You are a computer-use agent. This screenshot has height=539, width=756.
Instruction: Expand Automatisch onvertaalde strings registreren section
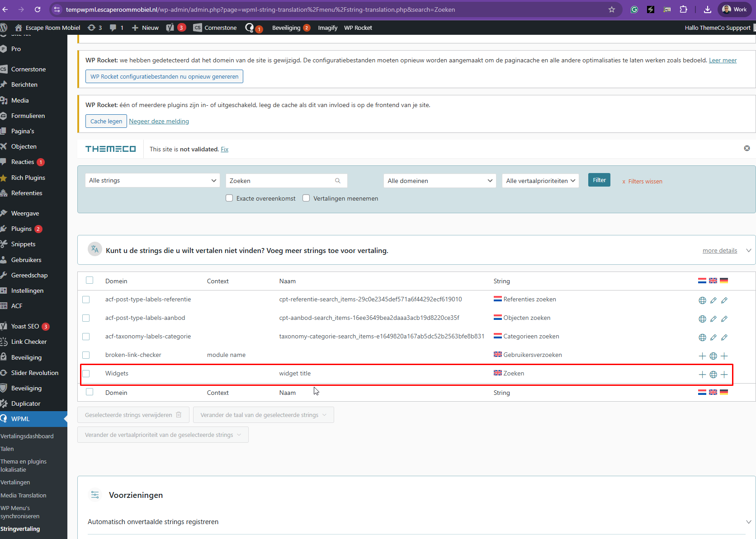tap(748, 522)
